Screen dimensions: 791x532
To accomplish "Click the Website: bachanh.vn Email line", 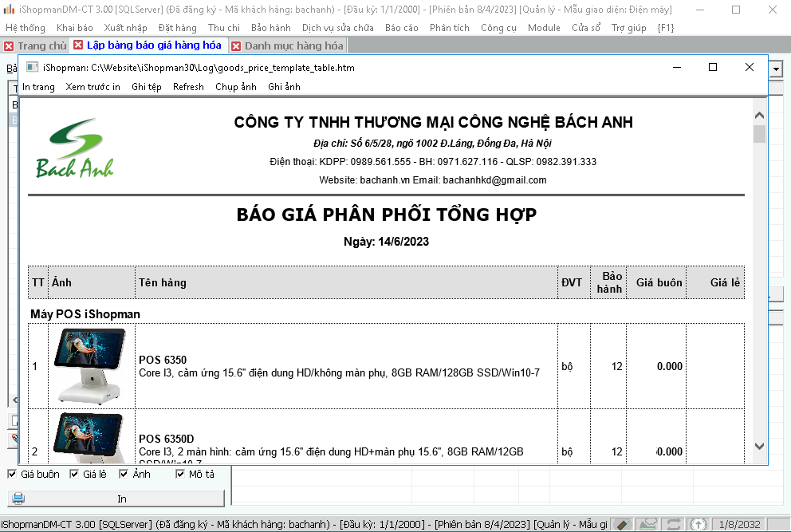I will [433, 180].
